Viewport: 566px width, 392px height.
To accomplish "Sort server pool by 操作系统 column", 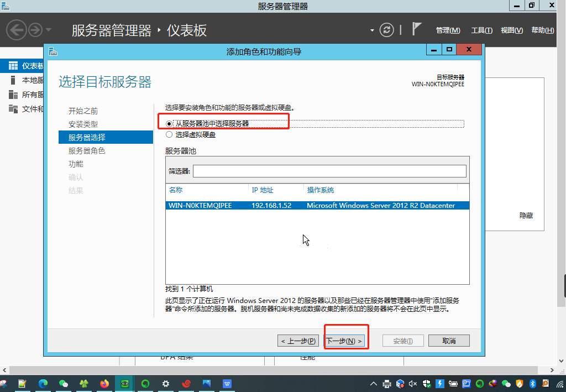I will [x=321, y=190].
